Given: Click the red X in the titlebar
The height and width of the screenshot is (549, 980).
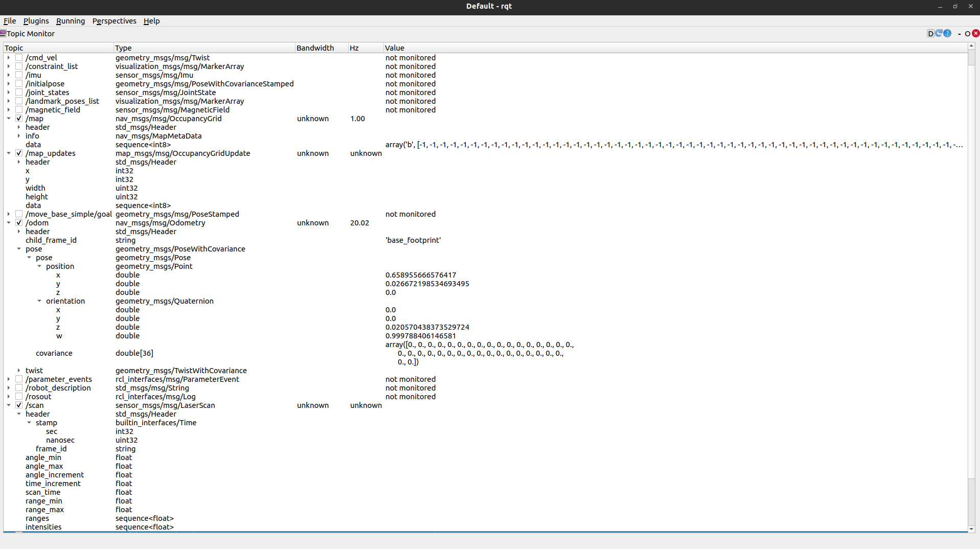Looking at the screenshot, I should pos(970,6).
